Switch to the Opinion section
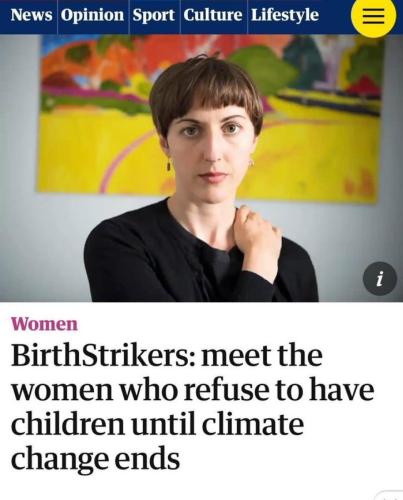 (92, 15)
